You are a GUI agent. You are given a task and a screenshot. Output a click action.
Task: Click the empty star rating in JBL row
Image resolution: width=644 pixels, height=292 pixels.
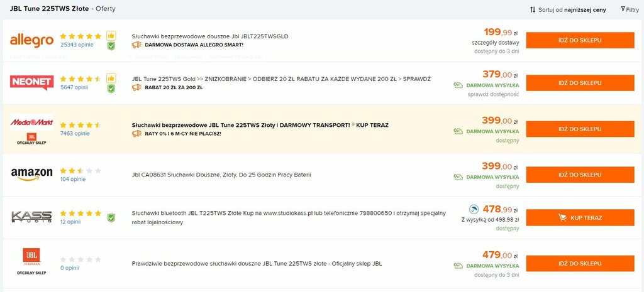(x=80, y=259)
